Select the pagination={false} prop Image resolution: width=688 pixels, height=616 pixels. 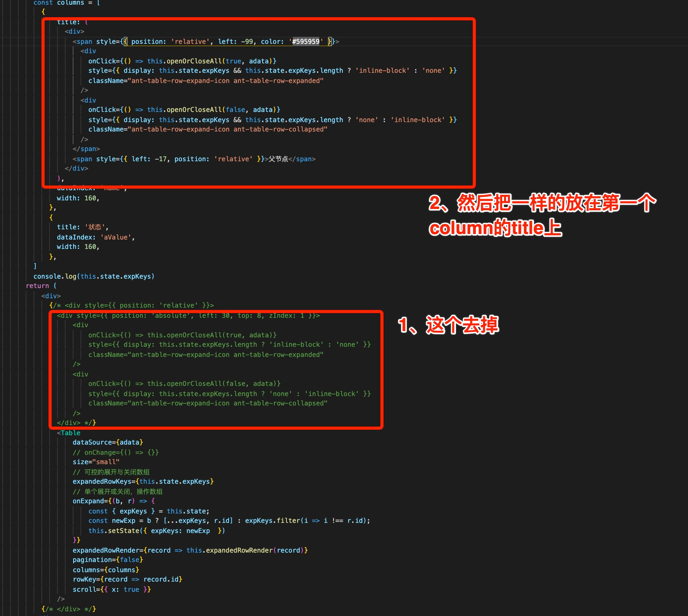[108, 560]
